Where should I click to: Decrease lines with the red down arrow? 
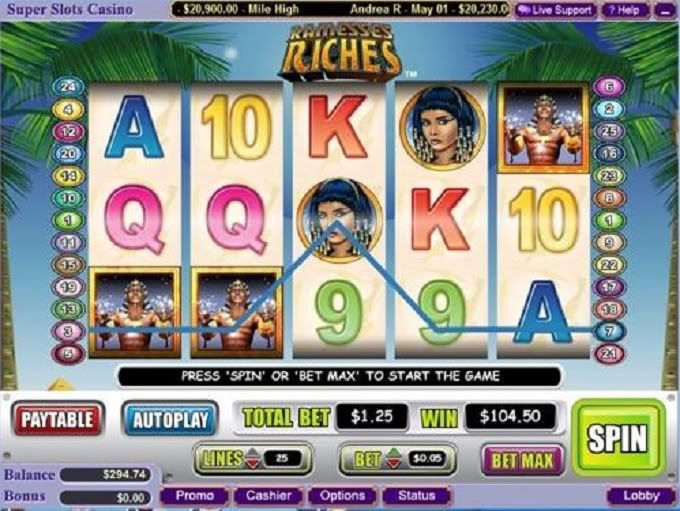click(x=253, y=464)
